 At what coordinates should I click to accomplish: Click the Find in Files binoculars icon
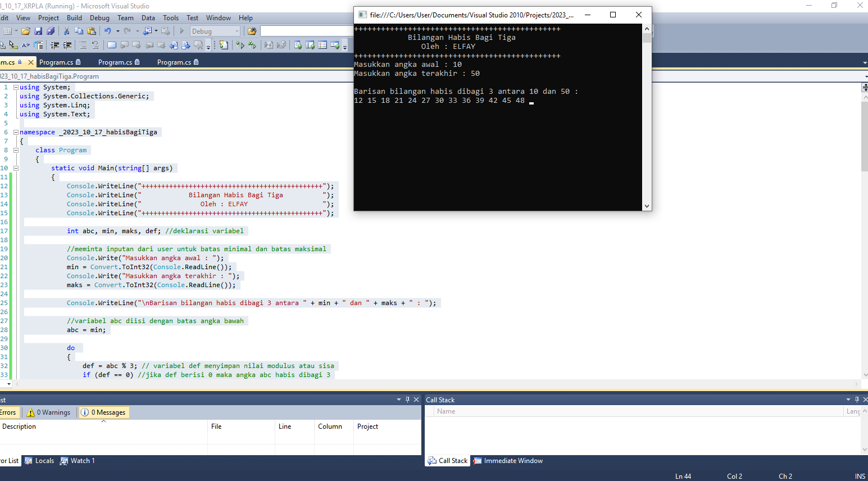(252, 31)
